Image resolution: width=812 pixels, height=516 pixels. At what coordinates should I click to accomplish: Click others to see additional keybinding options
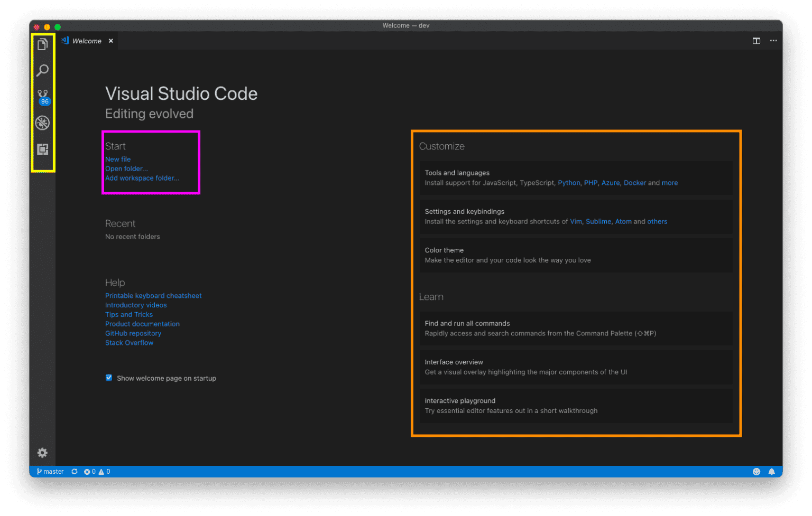657,221
